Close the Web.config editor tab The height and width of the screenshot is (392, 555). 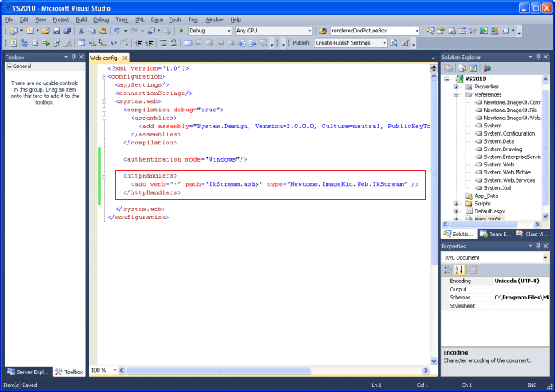124,58
